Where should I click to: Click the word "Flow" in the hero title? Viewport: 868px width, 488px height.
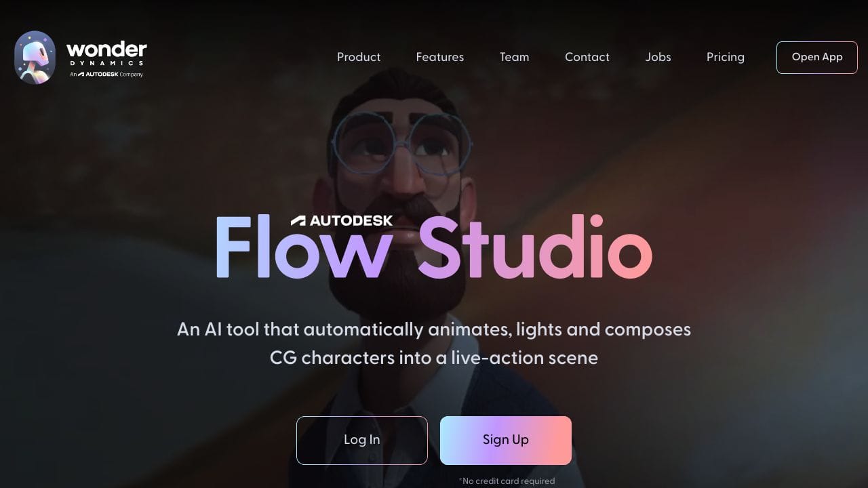click(304, 247)
